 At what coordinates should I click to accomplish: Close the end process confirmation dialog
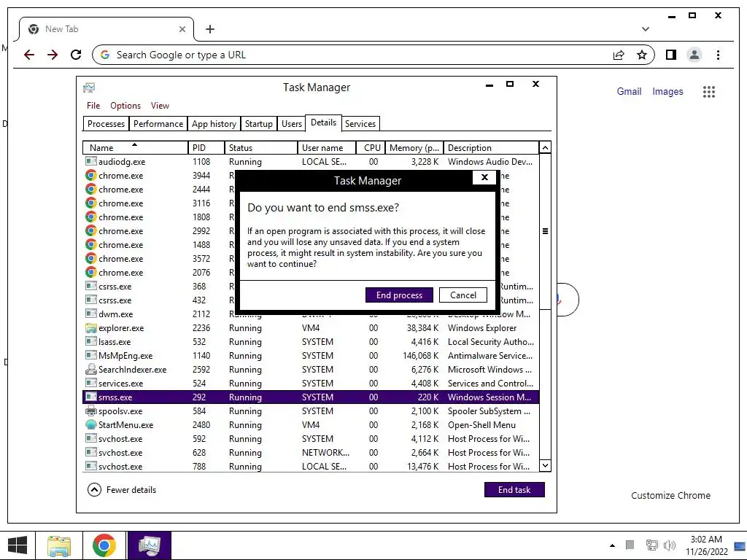pos(484,178)
